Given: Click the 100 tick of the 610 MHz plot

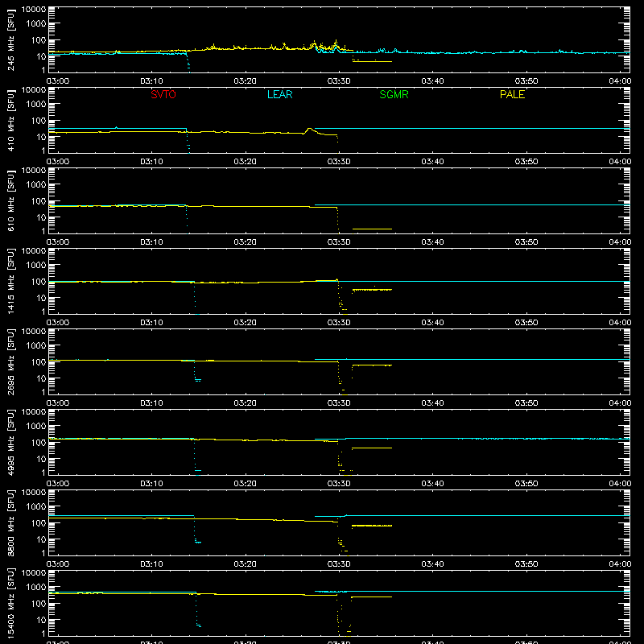Looking at the screenshot, I should (39, 201).
